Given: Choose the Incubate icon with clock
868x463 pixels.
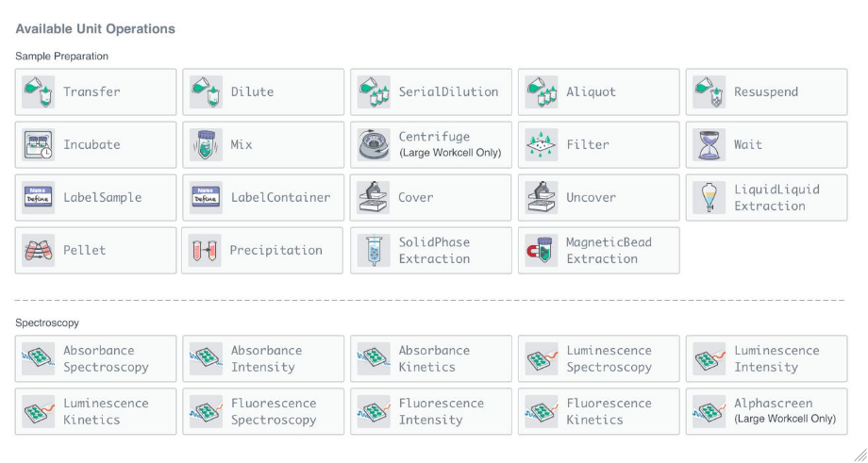Looking at the screenshot, I should click(38, 145).
